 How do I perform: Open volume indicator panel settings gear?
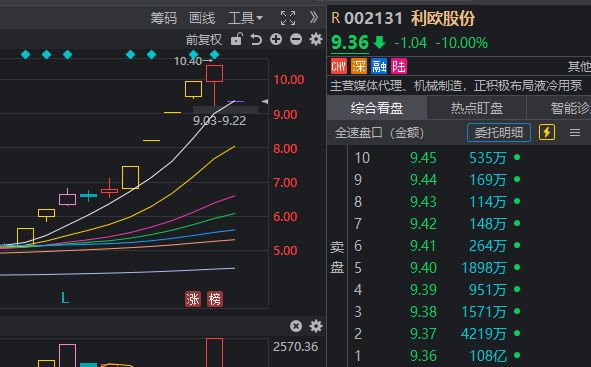[x=316, y=326]
